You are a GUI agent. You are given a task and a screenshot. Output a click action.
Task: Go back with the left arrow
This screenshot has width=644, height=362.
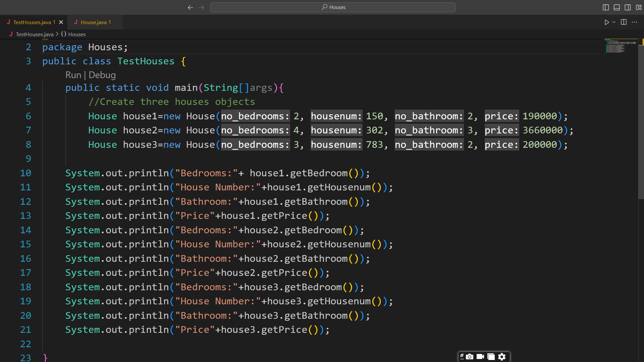point(191,7)
